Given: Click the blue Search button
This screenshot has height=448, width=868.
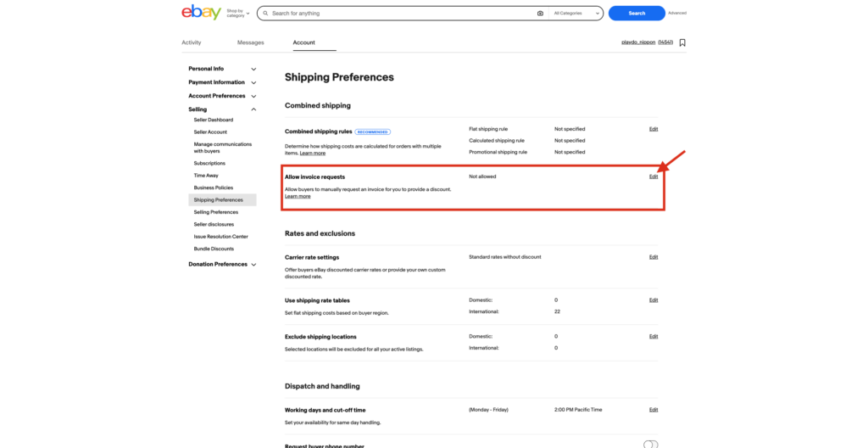Looking at the screenshot, I should pyautogui.click(x=637, y=14).
